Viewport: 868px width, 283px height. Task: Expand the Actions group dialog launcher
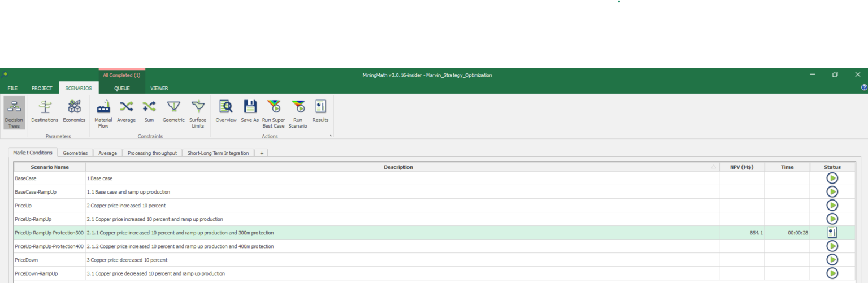click(331, 136)
